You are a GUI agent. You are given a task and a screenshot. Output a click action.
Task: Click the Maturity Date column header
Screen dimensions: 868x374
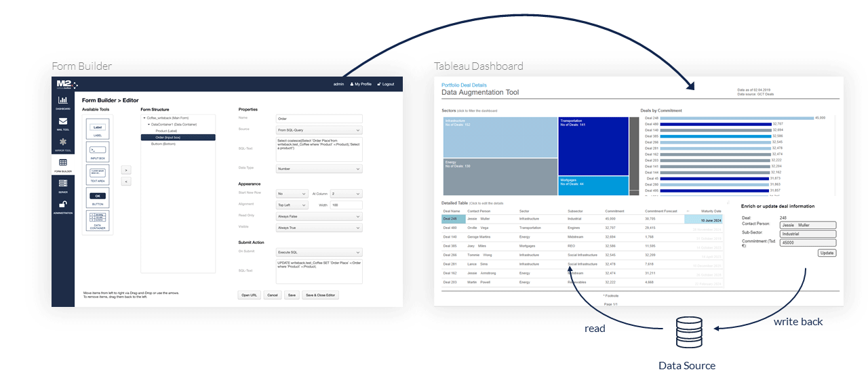[711, 211]
